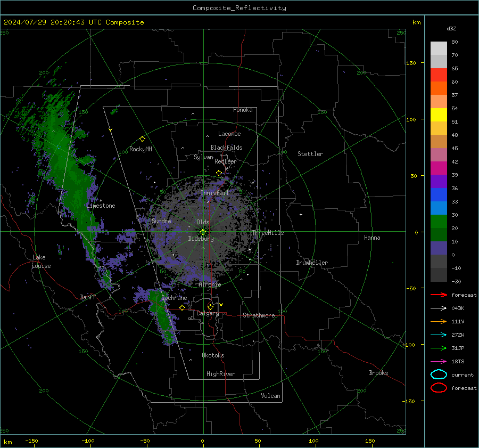
Task: Click the ThreeHills city label
Action: point(268,233)
